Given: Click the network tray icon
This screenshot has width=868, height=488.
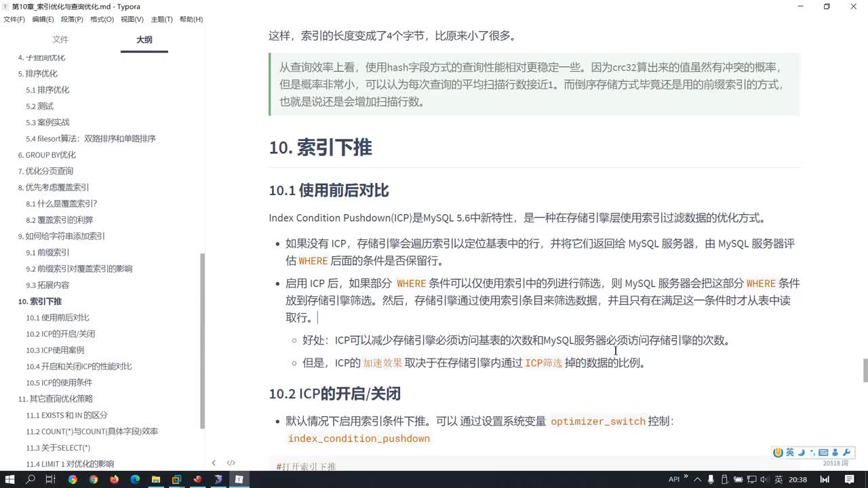Looking at the screenshot, I should coord(752,480).
